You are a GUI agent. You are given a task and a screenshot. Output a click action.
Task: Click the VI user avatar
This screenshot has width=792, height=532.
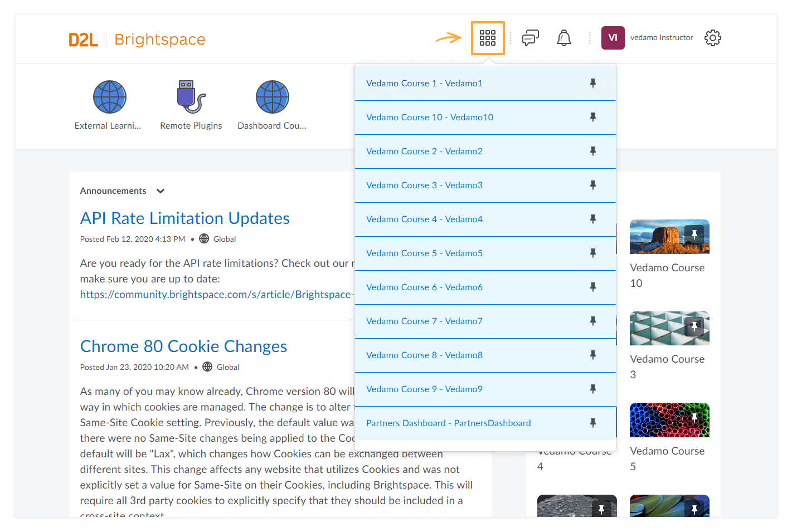[613, 38]
